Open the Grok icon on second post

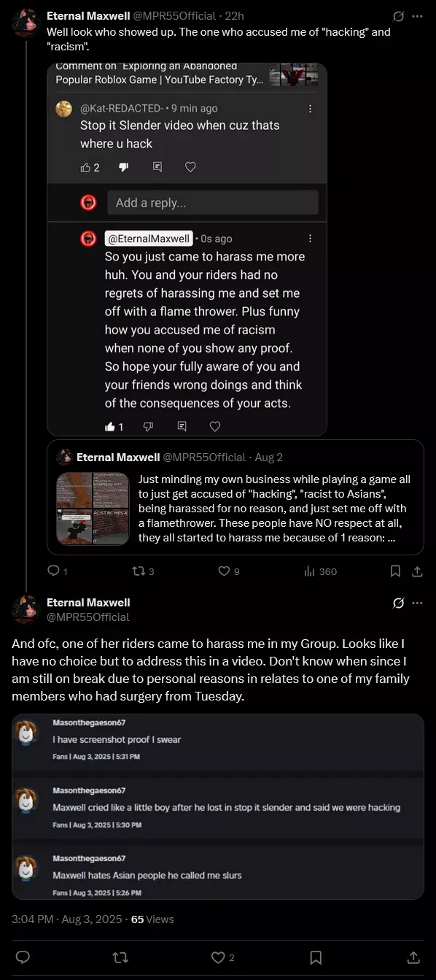click(399, 603)
